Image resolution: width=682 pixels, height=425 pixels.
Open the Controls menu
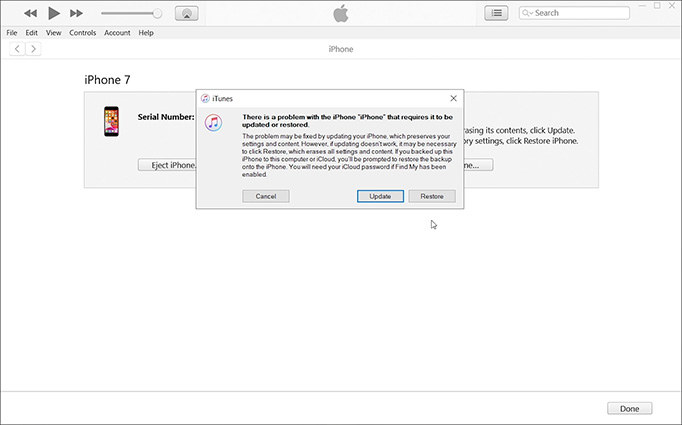point(83,33)
